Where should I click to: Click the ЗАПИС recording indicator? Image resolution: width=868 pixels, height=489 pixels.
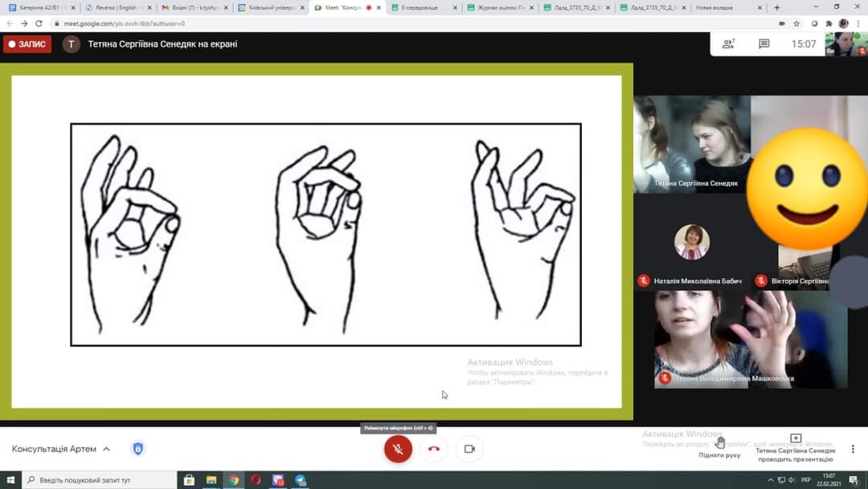27,44
